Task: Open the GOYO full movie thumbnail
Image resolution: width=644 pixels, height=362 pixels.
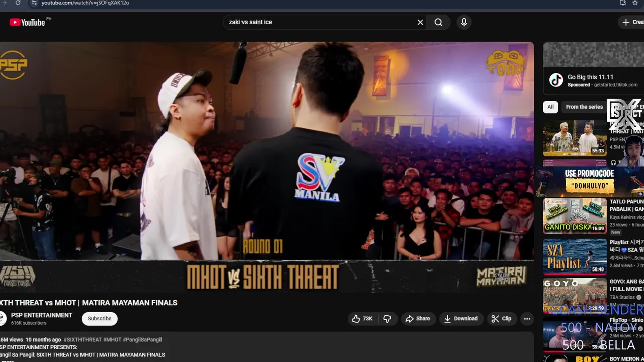Action: [575, 297]
